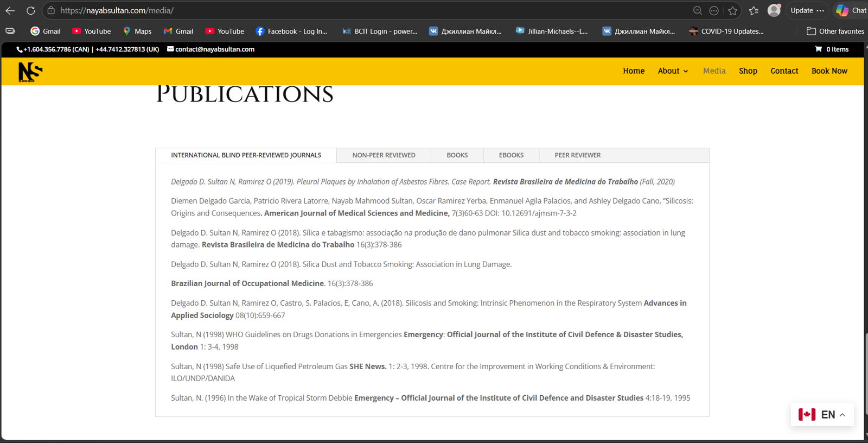The width and height of the screenshot is (868, 443).
Task: View site information lock icon in address bar
Action: coord(51,10)
